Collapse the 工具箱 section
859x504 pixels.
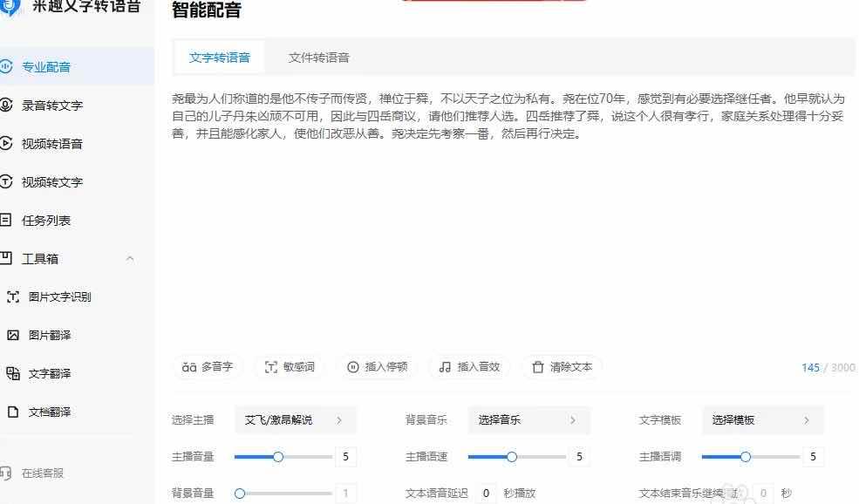click(129, 258)
